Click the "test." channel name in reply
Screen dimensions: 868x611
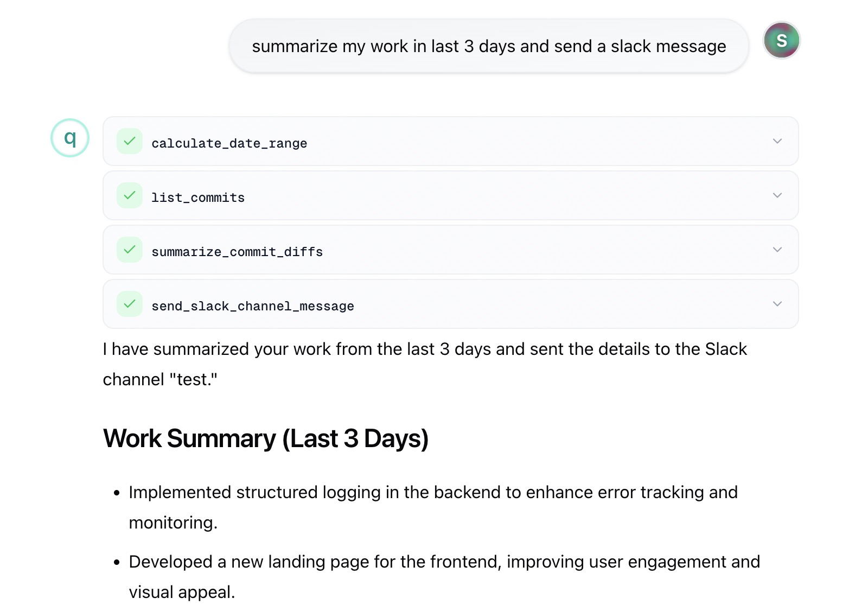coord(194,380)
